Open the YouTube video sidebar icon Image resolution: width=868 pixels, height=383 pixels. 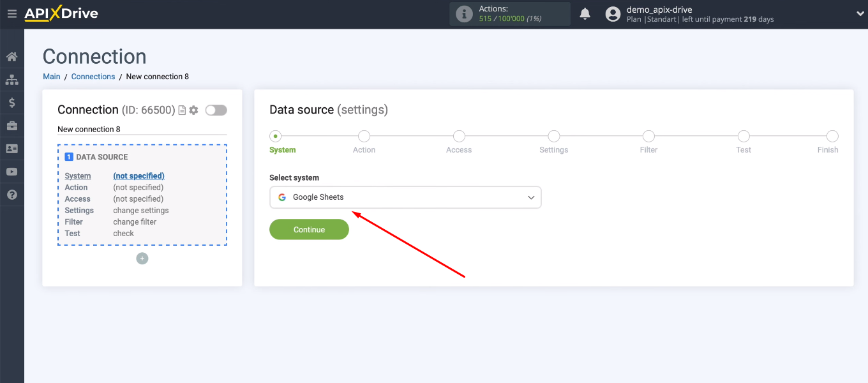[x=11, y=172]
